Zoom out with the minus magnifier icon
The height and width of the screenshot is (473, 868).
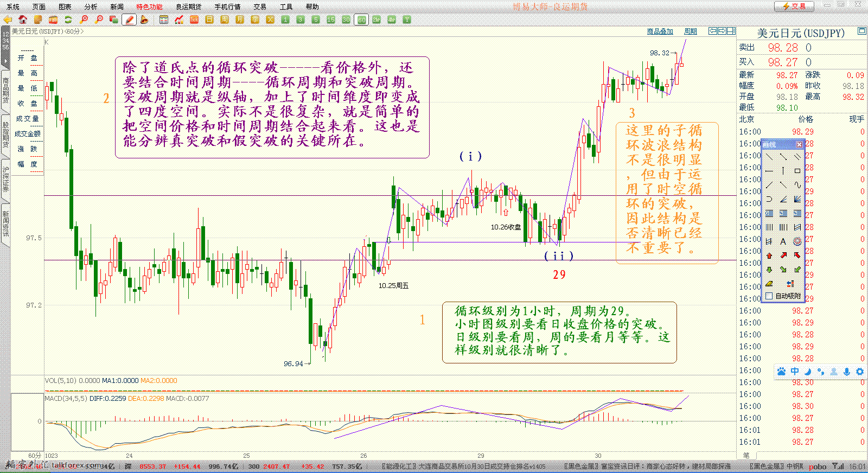click(x=99, y=20)
